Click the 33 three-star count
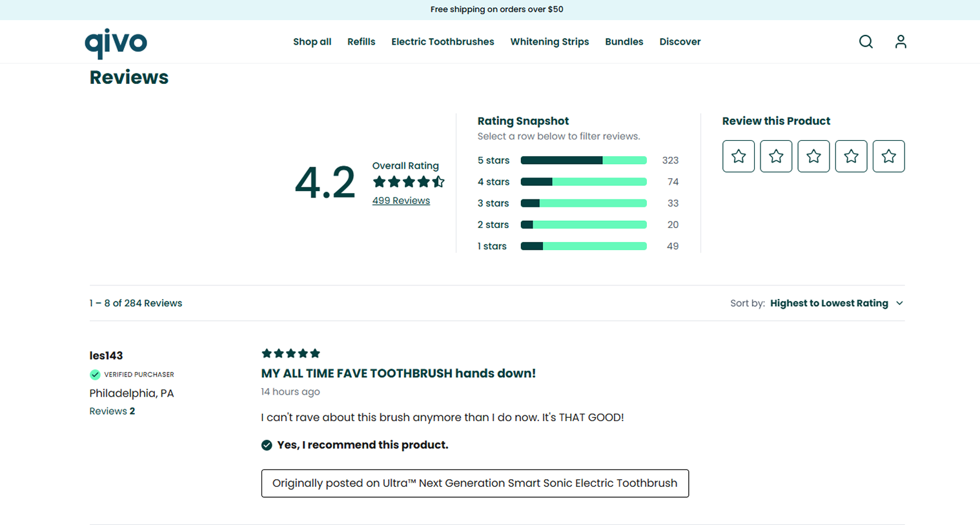This screenshot has width=980, height=525. (x=673, y=203)
